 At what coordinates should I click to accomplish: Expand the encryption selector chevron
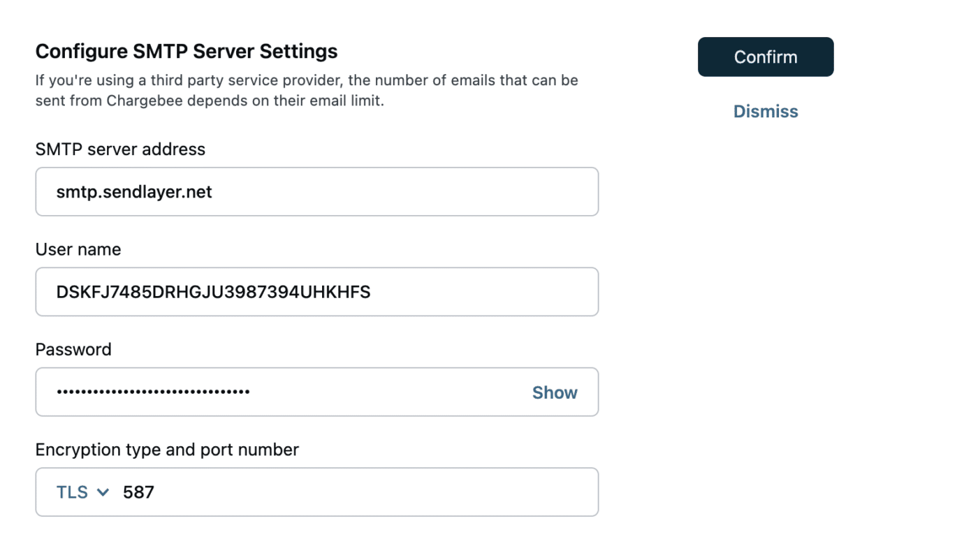pyautogui.click(x=103, y=492)
